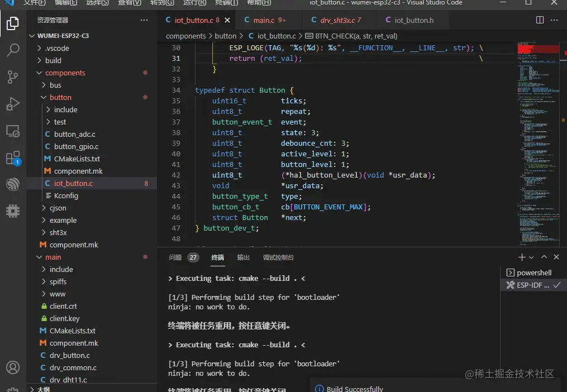Image resolution: width=567 pixels, height=392 pixels.
Task: Click line number 42 in gutter
Action: (176, 175)
